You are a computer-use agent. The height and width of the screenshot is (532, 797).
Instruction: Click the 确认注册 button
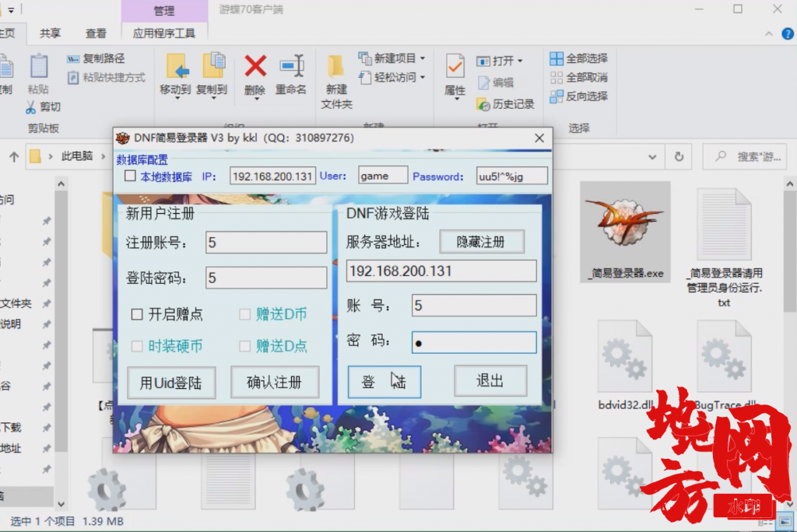[275, 382]
